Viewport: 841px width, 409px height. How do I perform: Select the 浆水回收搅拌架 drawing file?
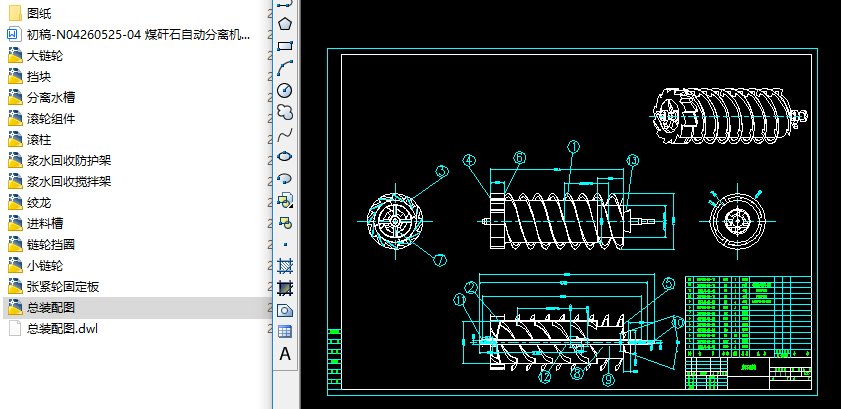click(x=60, y=182)
